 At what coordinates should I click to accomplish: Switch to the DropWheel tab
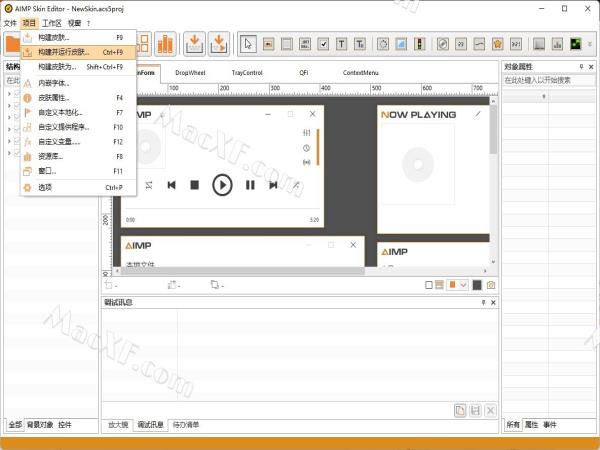coord(192,73)
